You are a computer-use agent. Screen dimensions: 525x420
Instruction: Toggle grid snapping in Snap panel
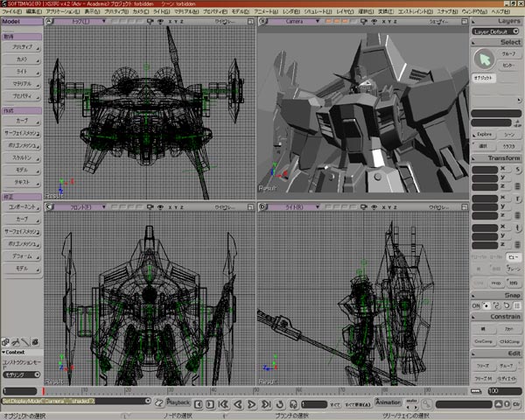(x=517, y=305)
